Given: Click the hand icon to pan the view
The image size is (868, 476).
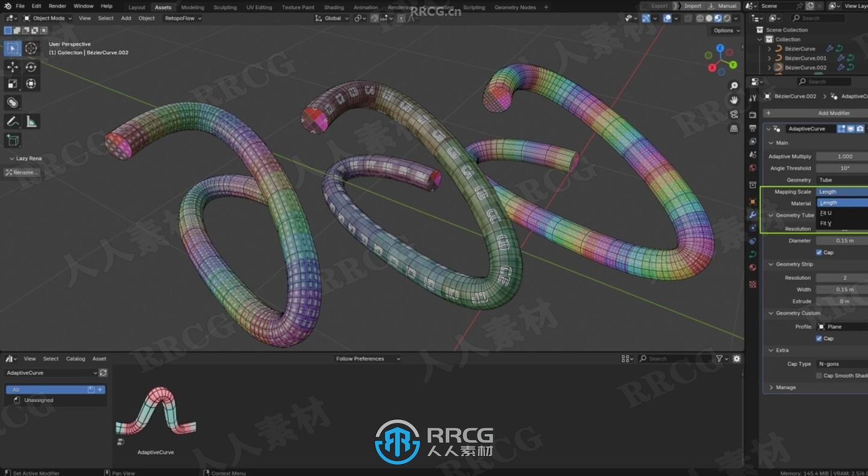Looking at the screenshot, I should (x=734, y=100).
